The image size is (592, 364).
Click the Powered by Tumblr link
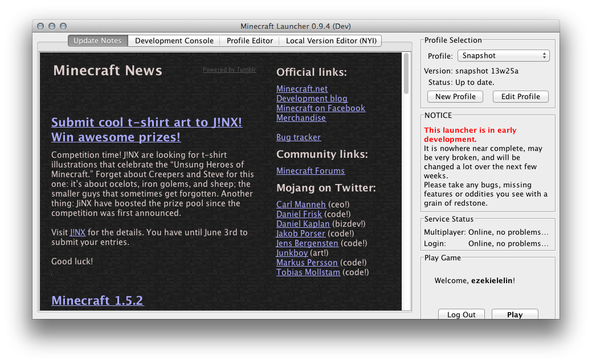(229, 70)
